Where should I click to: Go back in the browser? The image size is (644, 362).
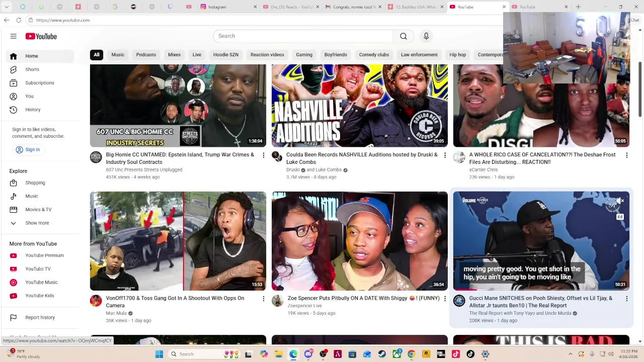[x=7, y=20]
